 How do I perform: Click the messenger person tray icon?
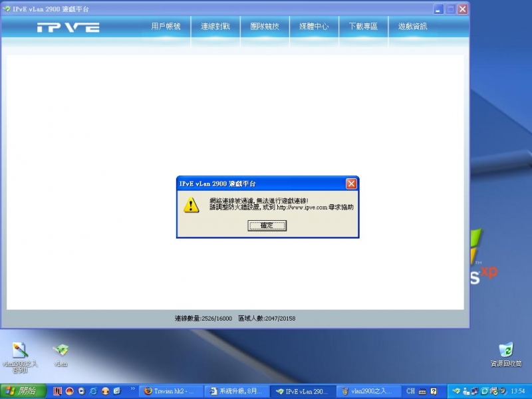click(466, 392)
